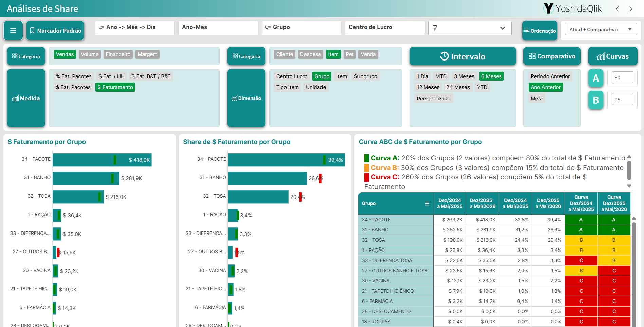Select the $ Fat. Pacotes measure

(73, 87)
